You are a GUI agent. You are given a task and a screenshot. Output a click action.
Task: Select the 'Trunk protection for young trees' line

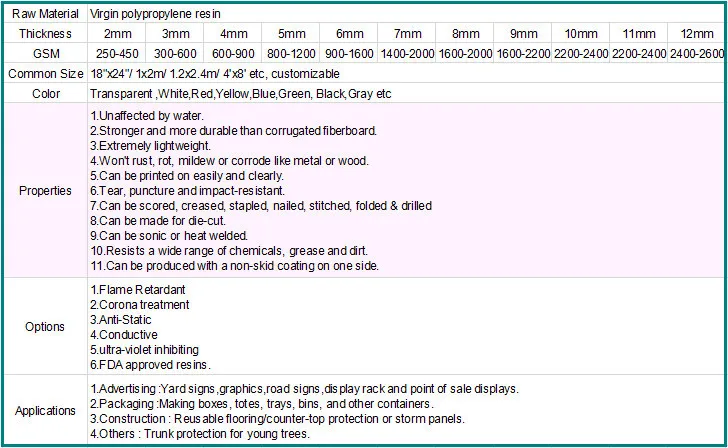[x=200, y=434]
